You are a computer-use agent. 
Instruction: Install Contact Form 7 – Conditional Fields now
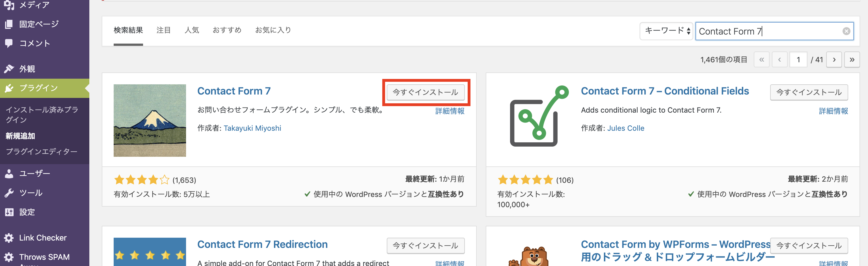point(809,92)
